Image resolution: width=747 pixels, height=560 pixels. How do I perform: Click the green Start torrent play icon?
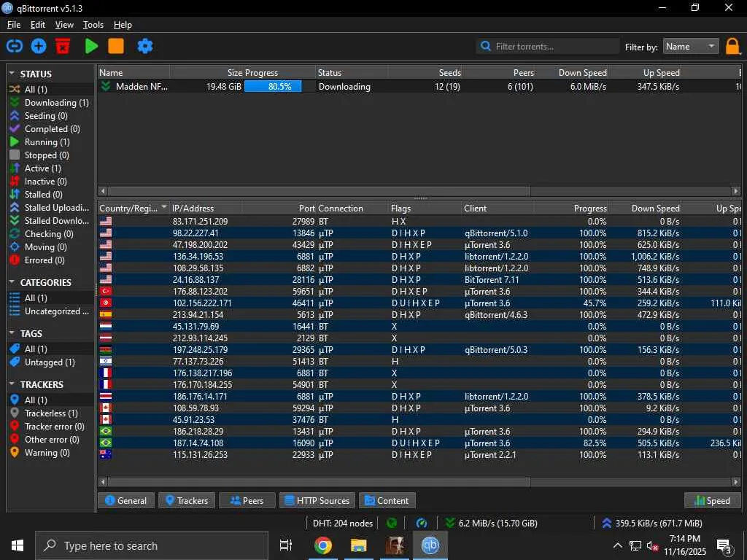point(91,46)
